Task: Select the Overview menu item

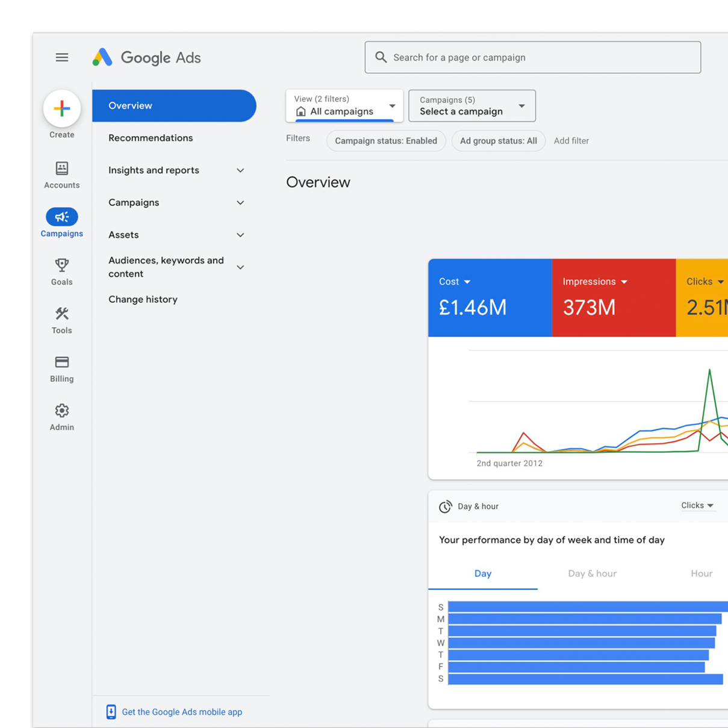Action: tap(174, 106)
